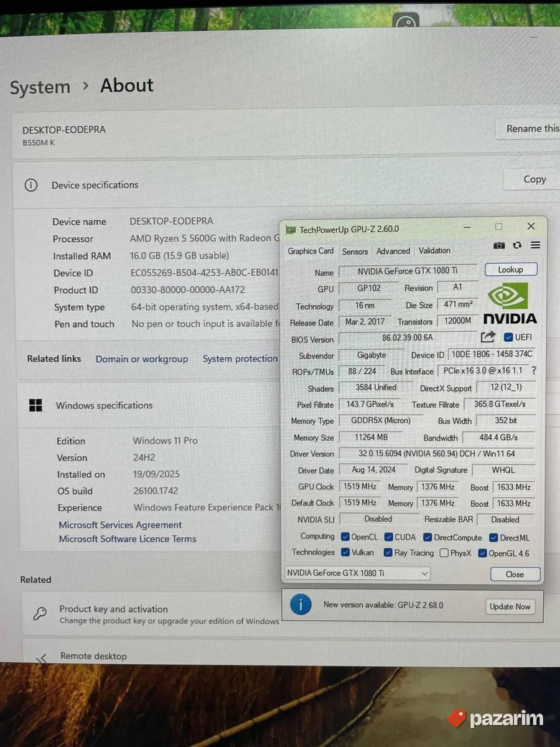Toggle the CUDA checkbox
The image size is (560, 747).
388,537
